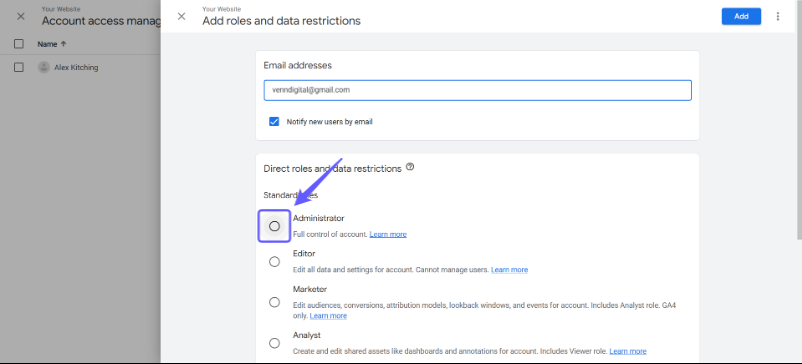Click the email addresses input field
This screenshot has width=802, height=364.
pyautogui.click(x=478, y=90)
